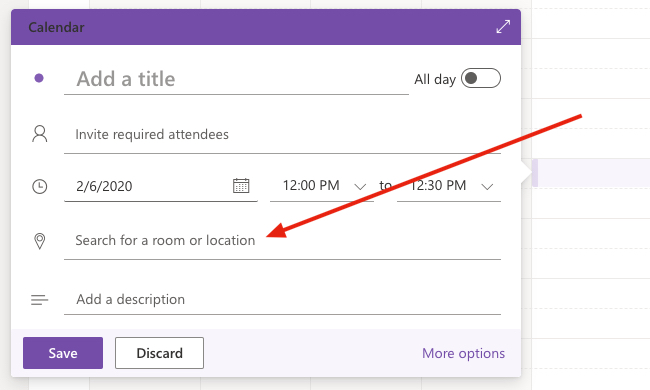This screenshot has height=390, width=650.
Task: Focus the Invite required attendees field
Action: click(282, 135)
